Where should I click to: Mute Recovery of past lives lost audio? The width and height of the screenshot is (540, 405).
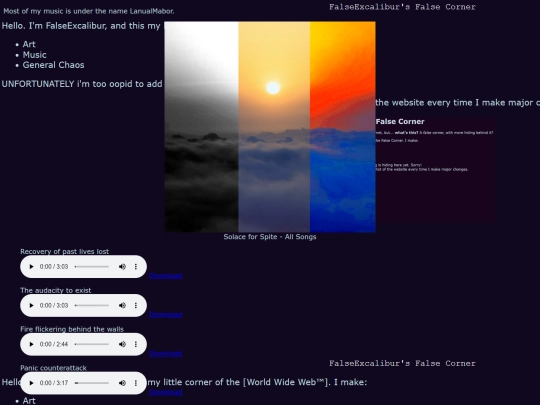pos(122,267)
